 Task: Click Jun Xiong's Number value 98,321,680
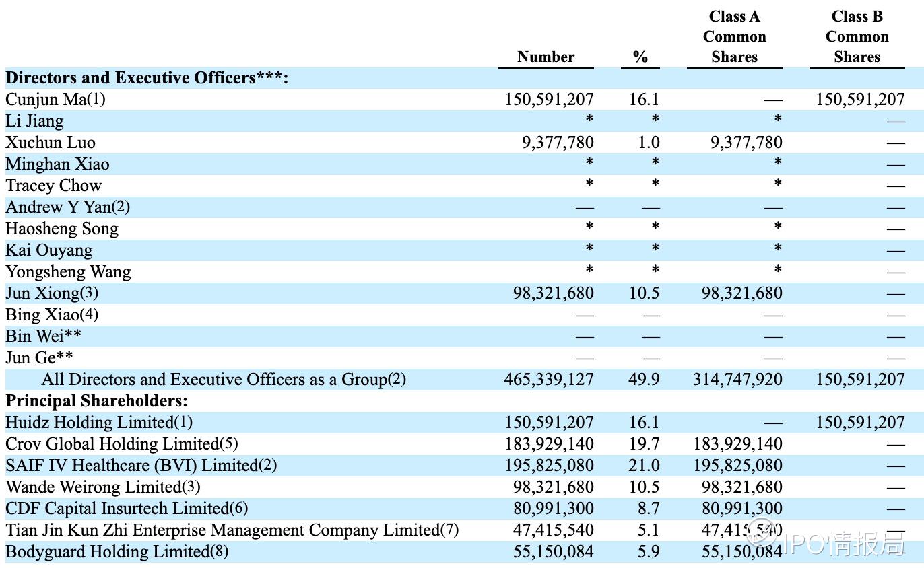coord(554,293)
